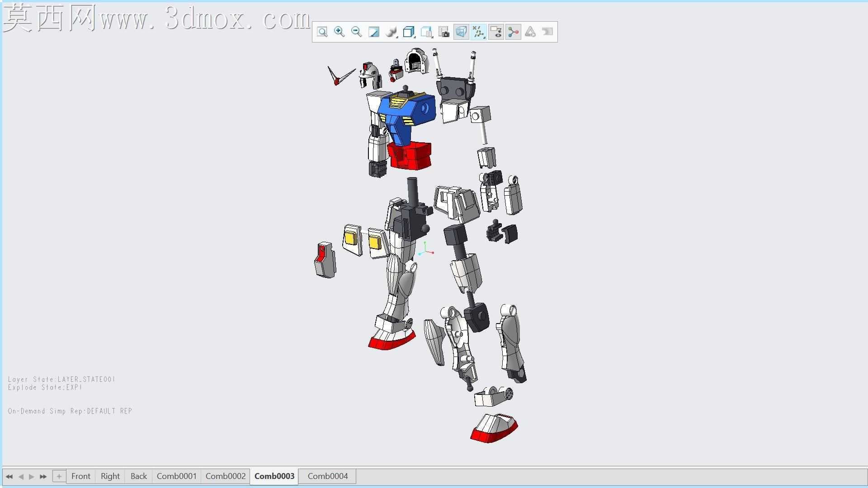The image size is (868, 488).
Task: Toggle the Spin Center icon
Action: (513, 32)
